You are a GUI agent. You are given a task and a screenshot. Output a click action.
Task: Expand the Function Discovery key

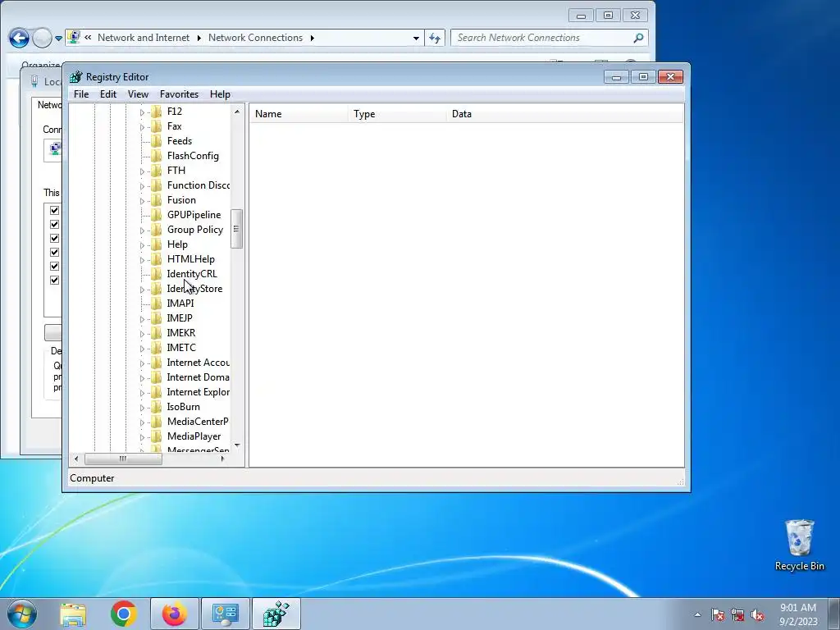[x=142, y=186]
